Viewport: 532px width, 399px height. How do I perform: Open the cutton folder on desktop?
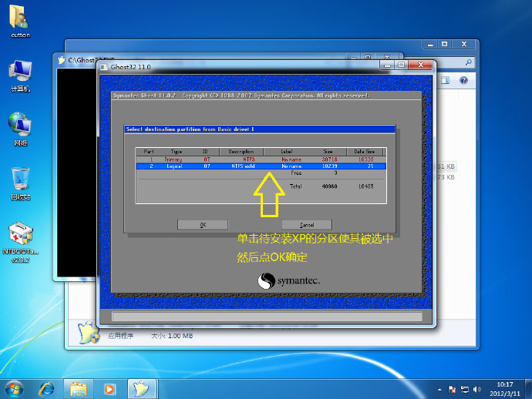pos(20,21)
